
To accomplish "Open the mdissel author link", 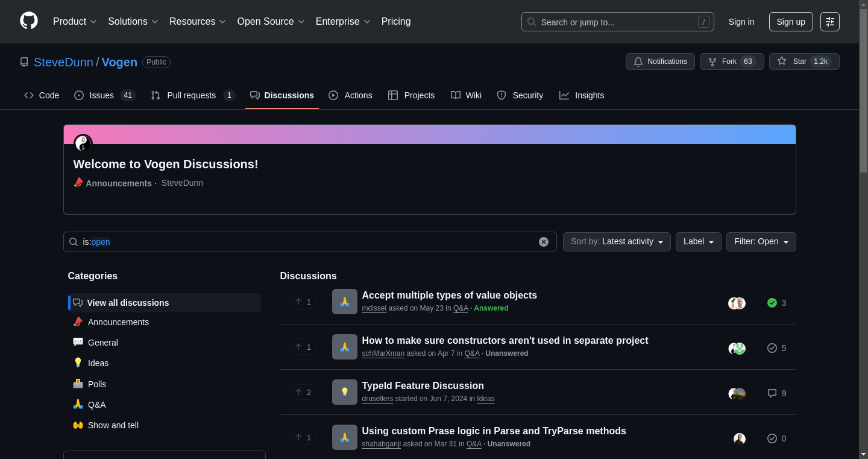I will tap(374, 308).
